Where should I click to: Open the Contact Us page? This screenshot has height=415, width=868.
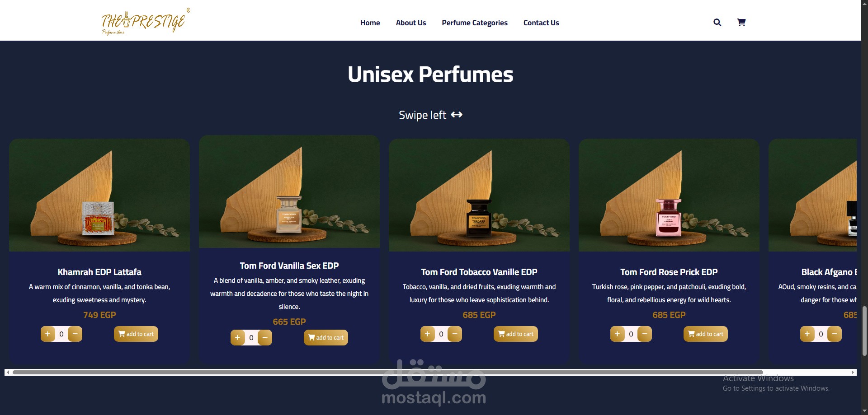[x=541, y=23]
